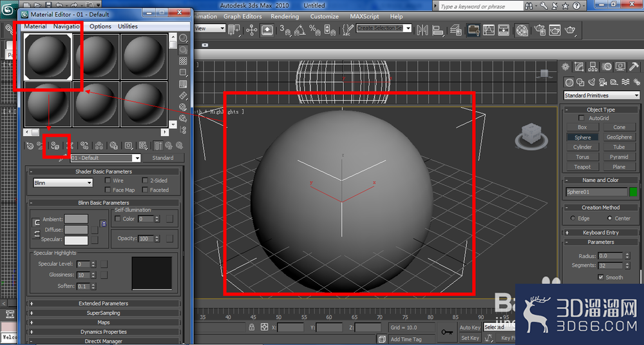
Task: Open Material menu in Material Editor
Action: (x=35, y=26)
